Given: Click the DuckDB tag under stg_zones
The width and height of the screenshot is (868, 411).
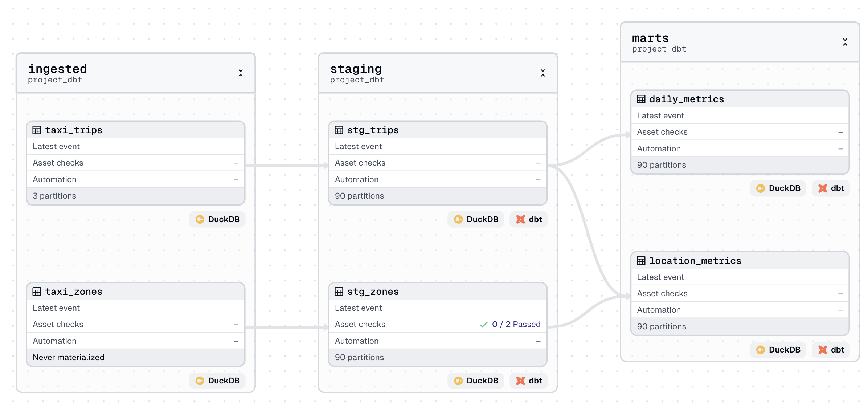Looking at the screenshot, I should tap(476, 381).
